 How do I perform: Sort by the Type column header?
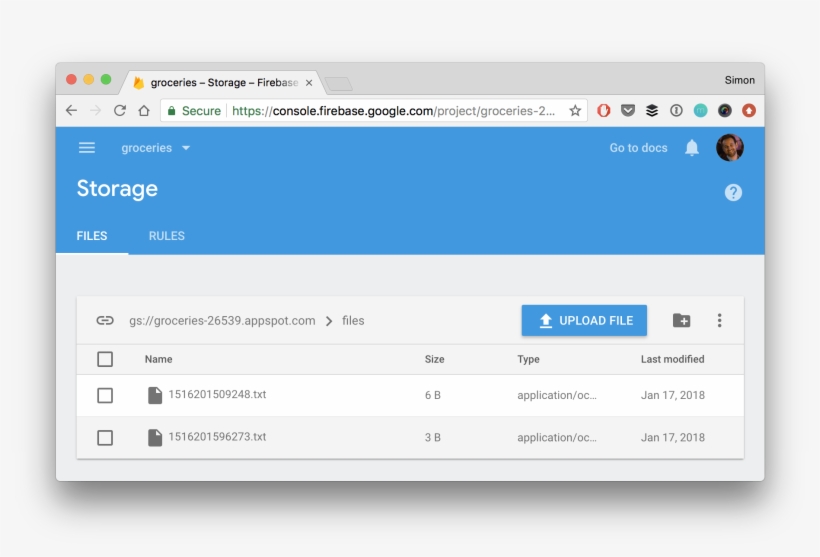(x=528, y=359)
